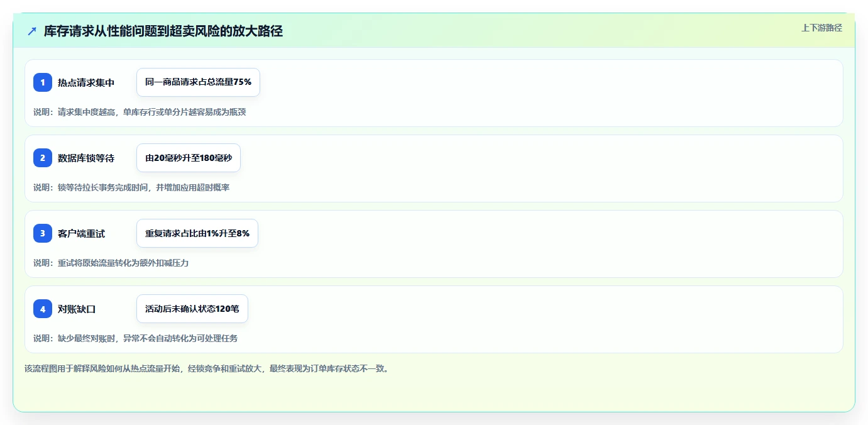
Task: Click the 数据库锁等待 step label
Action: coord(86,158)
